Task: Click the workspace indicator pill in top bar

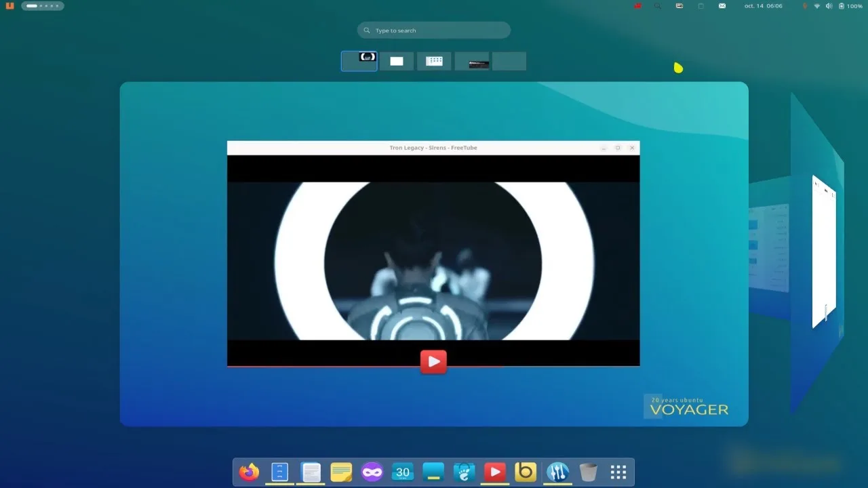Action: coord(43,5)
